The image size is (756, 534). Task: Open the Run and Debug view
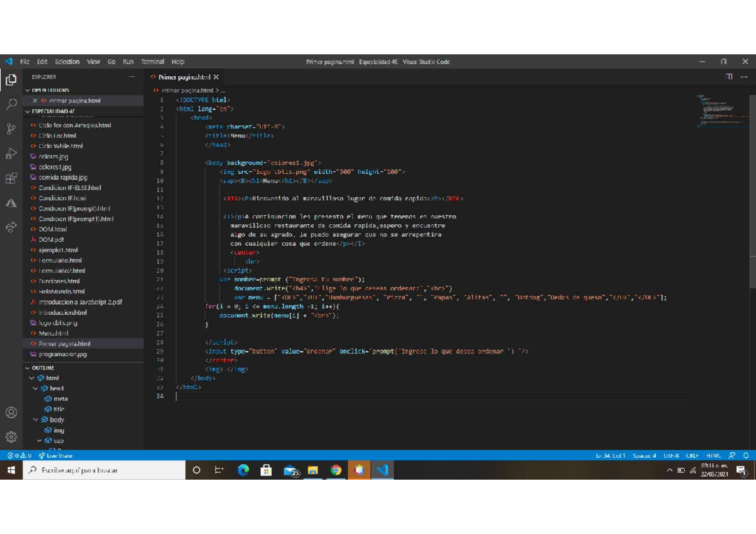coord(11,154)
